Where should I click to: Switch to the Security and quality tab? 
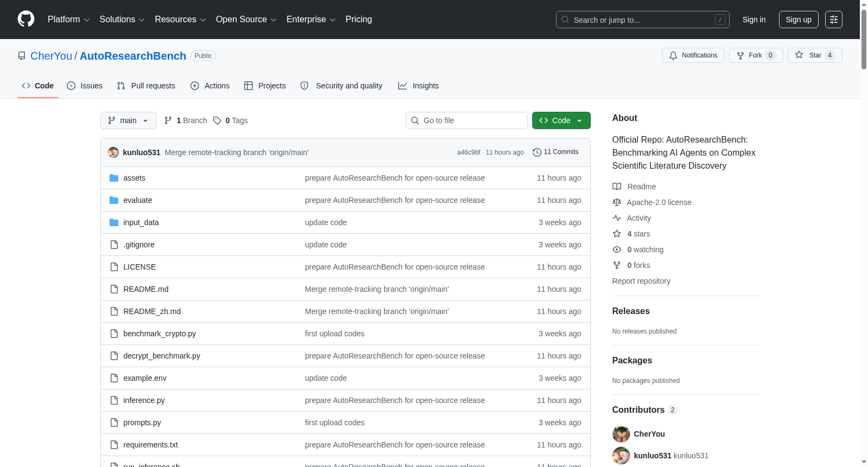point(341,86)
